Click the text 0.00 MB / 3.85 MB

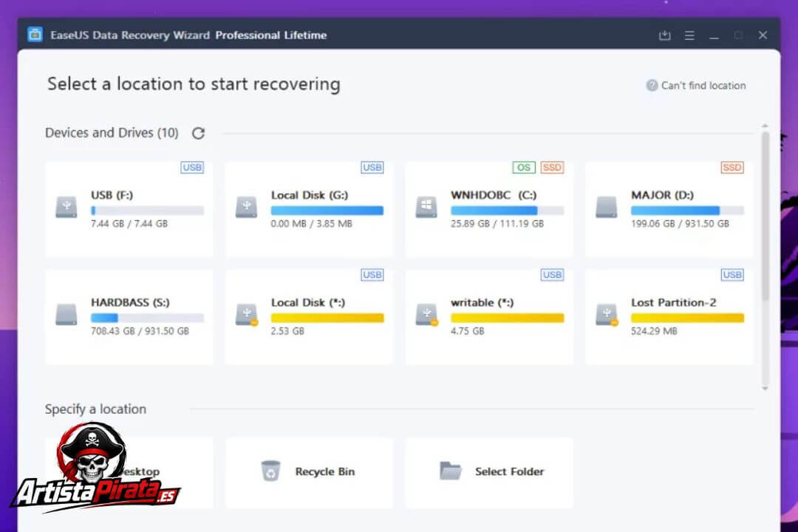point(312,223)
